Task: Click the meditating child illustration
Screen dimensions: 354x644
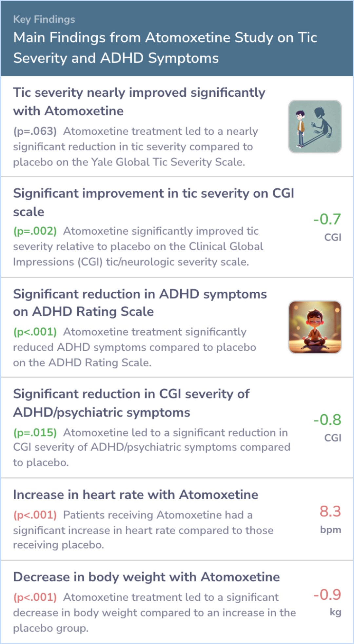Action: [315, 327]
